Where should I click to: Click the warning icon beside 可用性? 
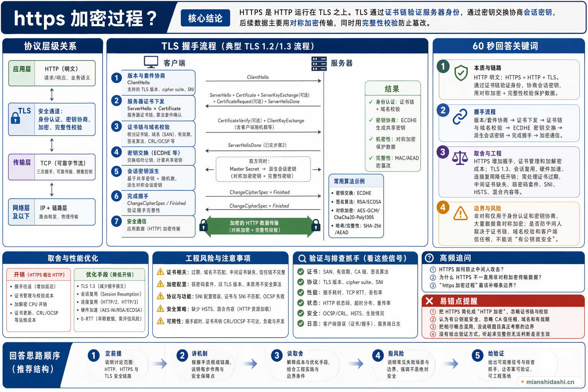tap(160, 321)
